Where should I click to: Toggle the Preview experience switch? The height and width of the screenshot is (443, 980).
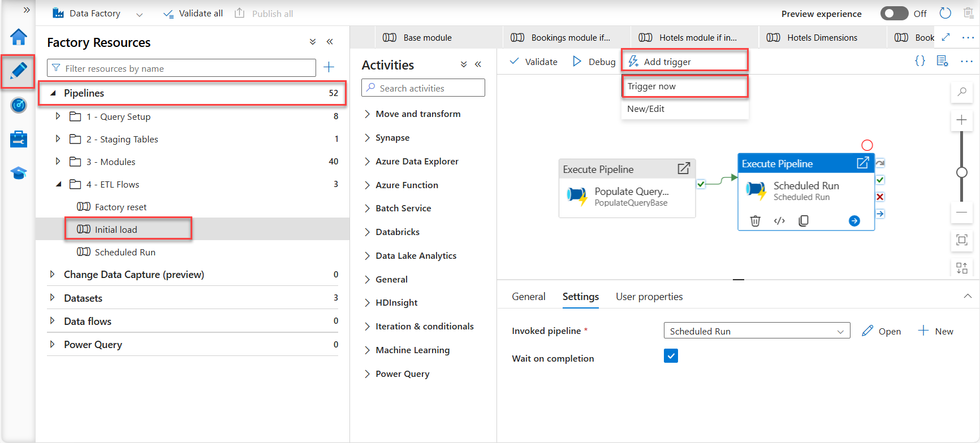click(x=893, y=14)
